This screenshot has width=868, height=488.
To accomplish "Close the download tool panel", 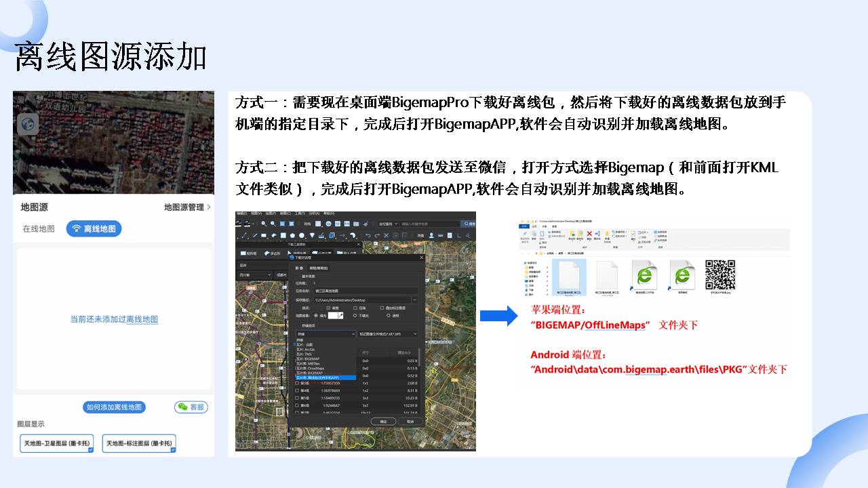I will (358, 244).
